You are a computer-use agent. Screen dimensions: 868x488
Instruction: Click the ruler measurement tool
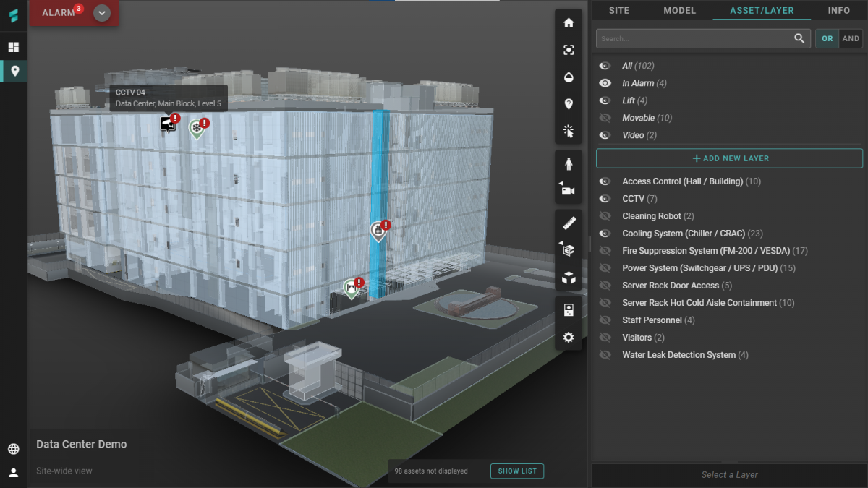coord(569,223)
